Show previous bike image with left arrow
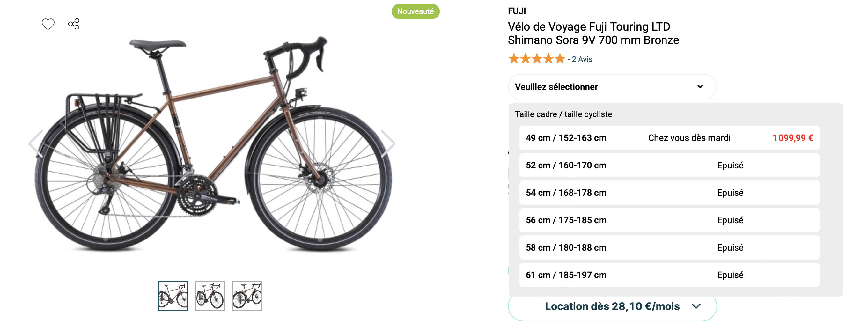This screenshot has height=331, width=868. coord(36,143)
